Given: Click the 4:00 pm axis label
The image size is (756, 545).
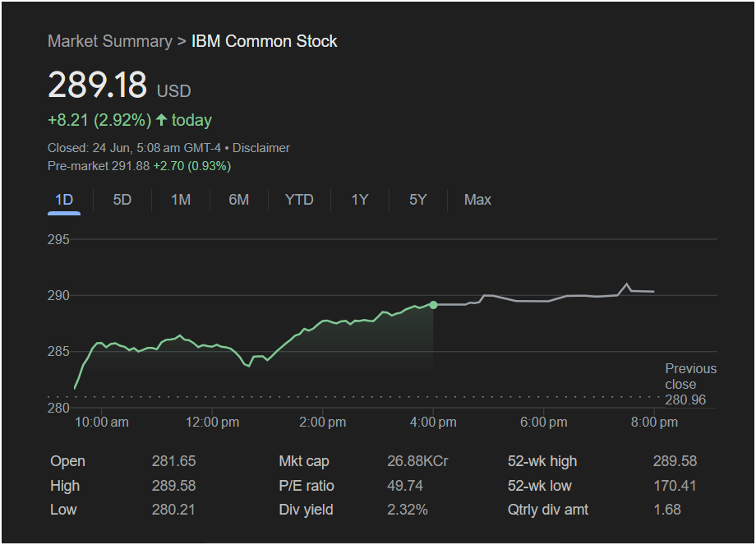Looking at the screenshot, I should tap(433, 423).
